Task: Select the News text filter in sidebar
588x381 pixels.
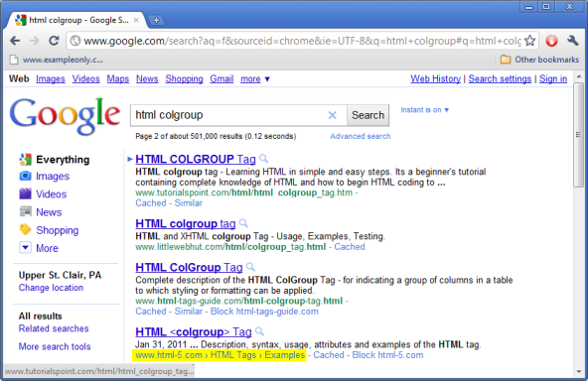Action: point(49,212)
